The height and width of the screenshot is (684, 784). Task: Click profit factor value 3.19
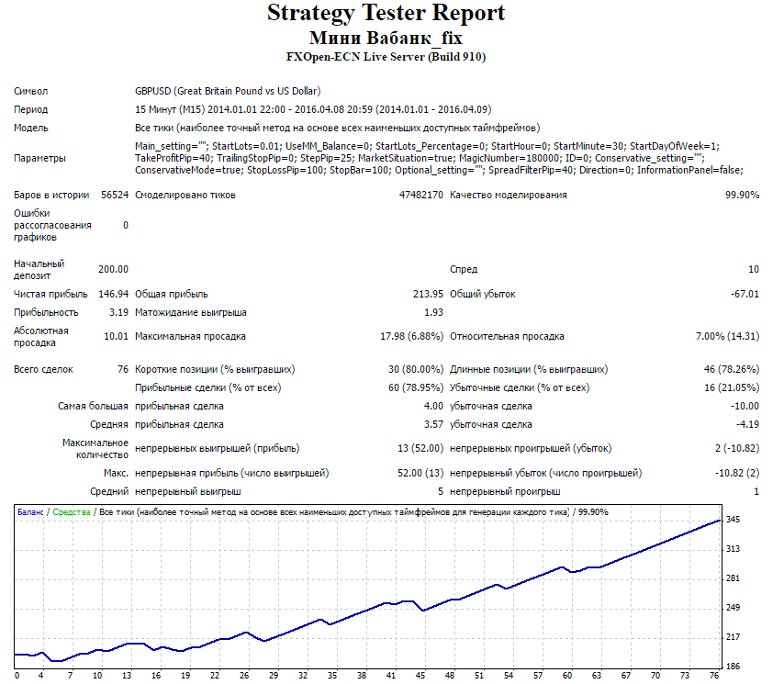click(x=118, y=312)
